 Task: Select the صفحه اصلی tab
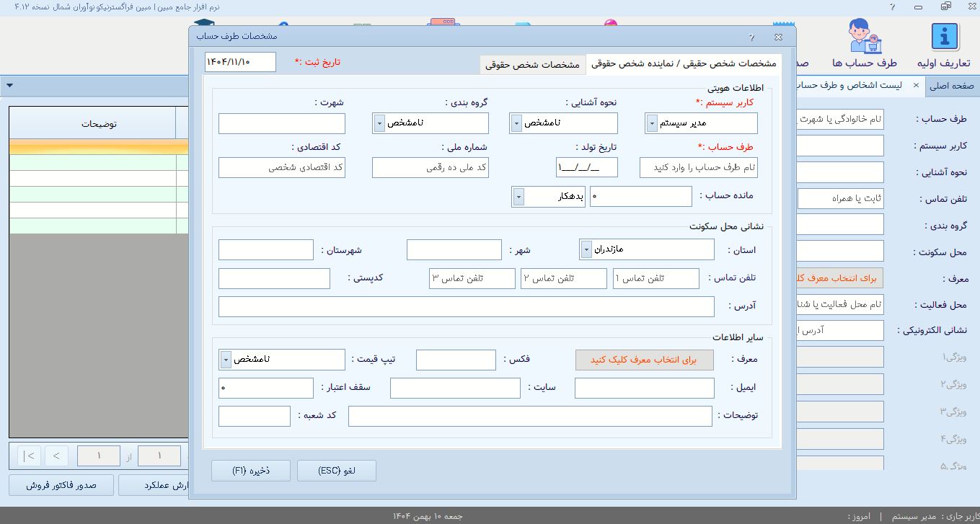click(951, 86)
